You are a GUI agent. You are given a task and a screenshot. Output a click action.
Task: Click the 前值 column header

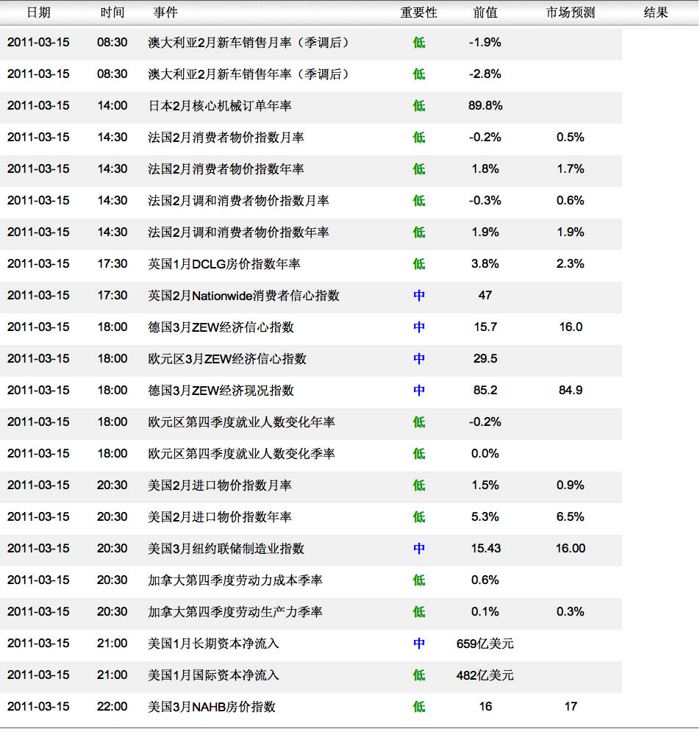(485, 13)
